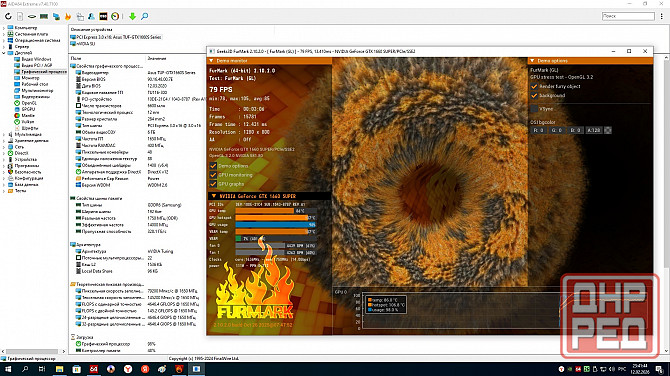670x376 pixels.
Task: Select GPGPU in the tree
Action: pos(28,109)
